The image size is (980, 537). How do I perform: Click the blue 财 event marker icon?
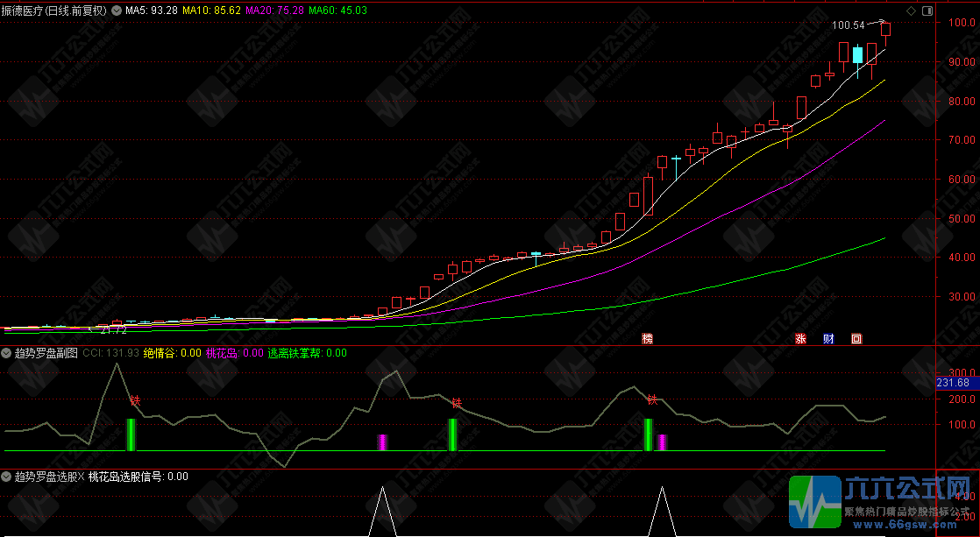(x=828, y=338)
